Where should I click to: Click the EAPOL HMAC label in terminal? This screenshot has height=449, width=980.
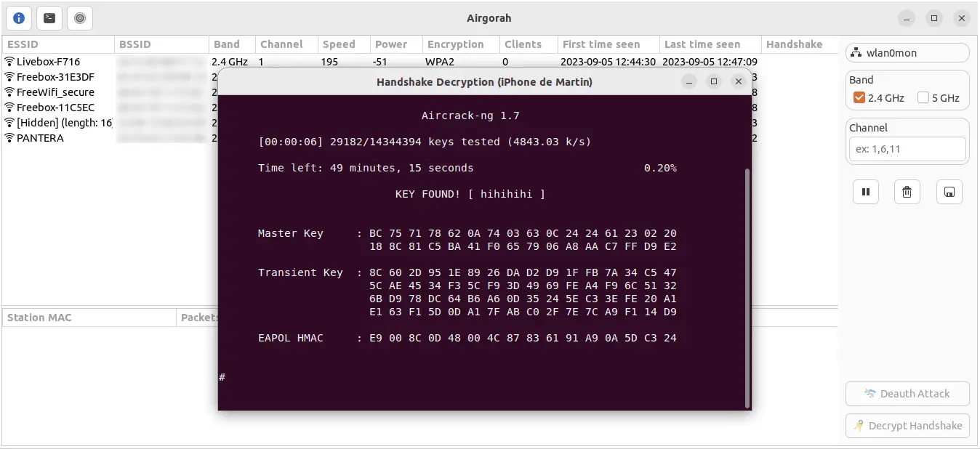pyautogui.click(x=291, y=338)
